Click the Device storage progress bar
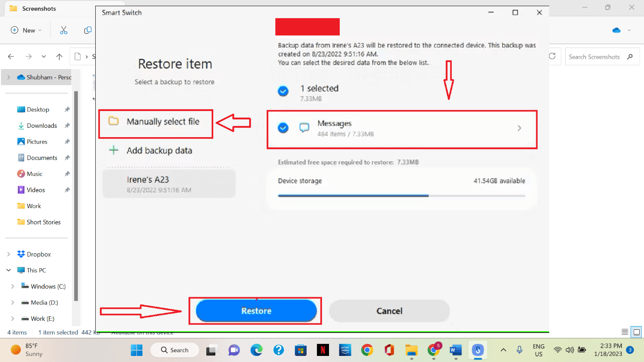 402,195
